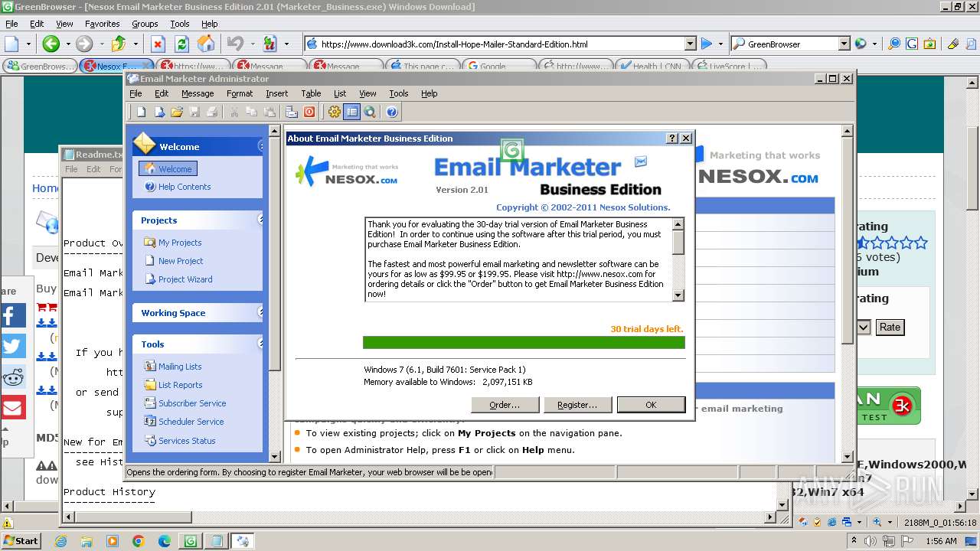Share page via red email icon
980x551 pixels.
(x=13, y=407)
